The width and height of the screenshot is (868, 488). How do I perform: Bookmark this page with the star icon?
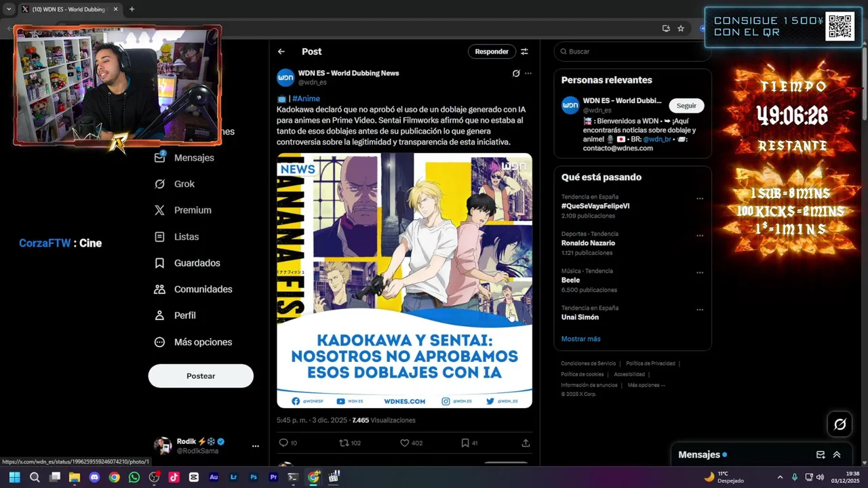coord(681,28)
